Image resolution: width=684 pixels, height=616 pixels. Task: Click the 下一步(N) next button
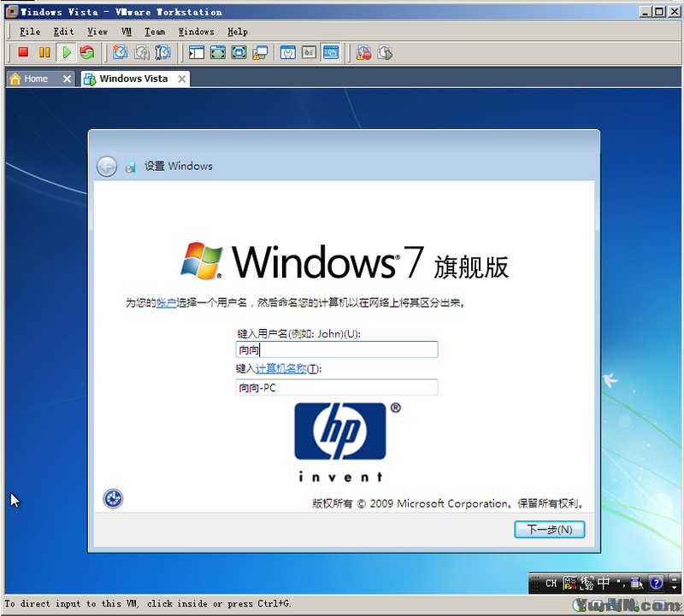tap(550, 529)
